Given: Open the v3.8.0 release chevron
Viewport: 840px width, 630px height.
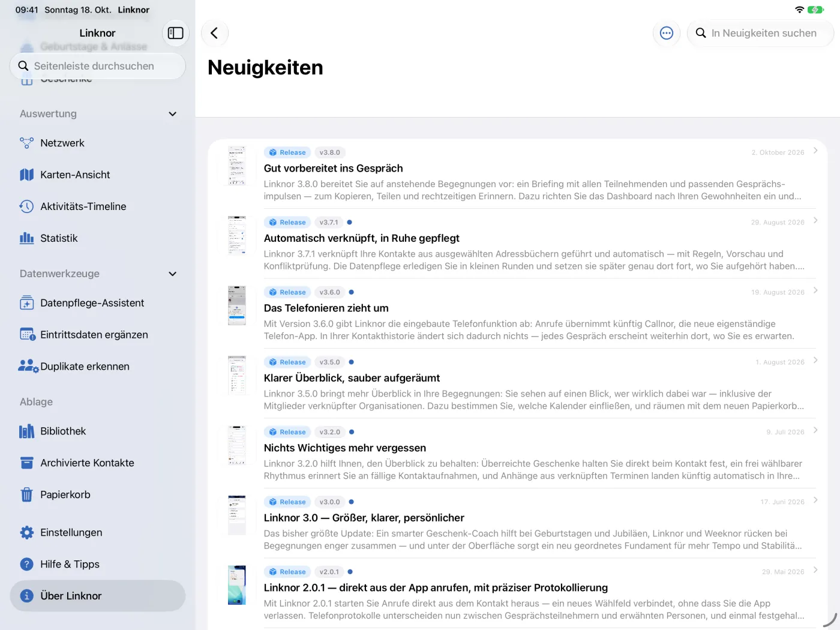Looking at the screenshot, I should 815,151.
